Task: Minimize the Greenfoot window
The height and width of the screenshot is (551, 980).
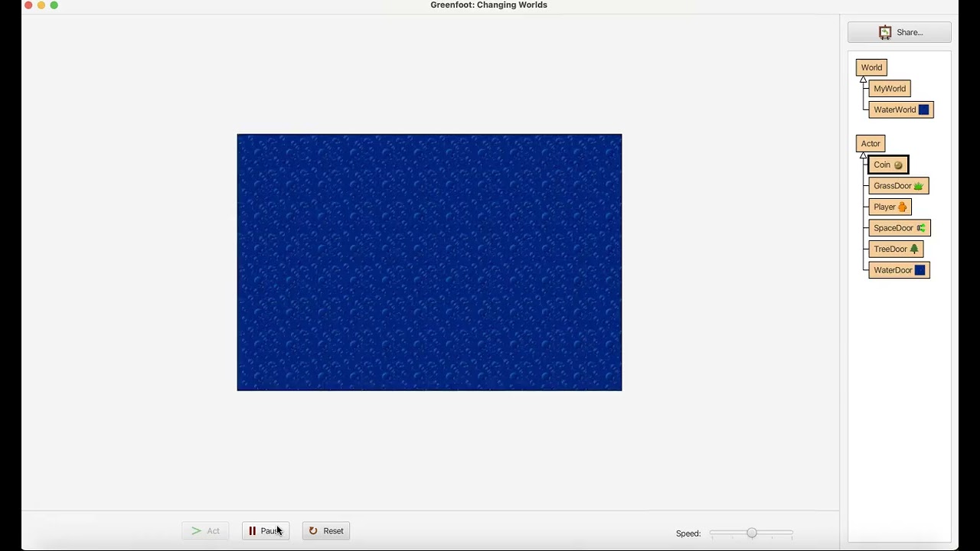Action: pos(41,5)
